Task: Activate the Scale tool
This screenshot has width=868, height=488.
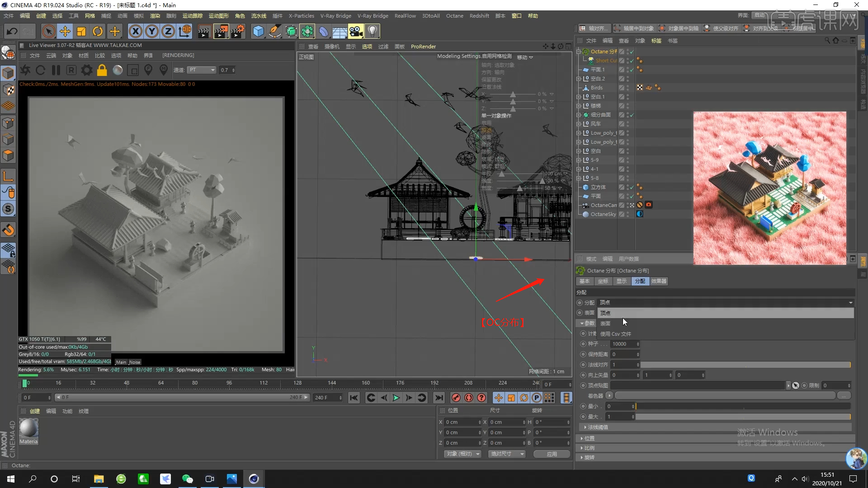Action: (81, 31)
